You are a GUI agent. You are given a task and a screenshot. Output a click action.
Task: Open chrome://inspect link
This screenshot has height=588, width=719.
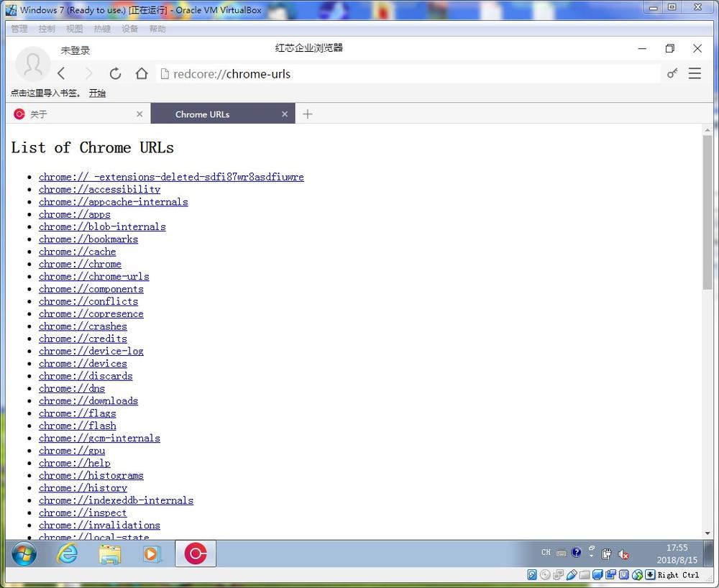[x=83, y=513]
